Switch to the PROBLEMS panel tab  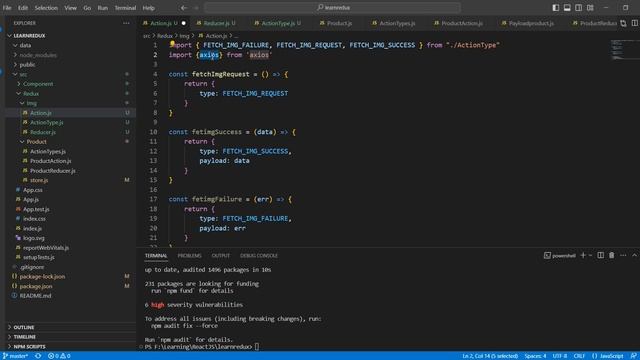189,256
